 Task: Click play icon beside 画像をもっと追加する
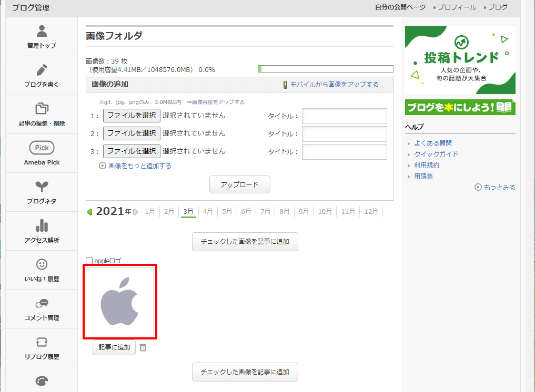pyautogui.click(x=103, y=166)
